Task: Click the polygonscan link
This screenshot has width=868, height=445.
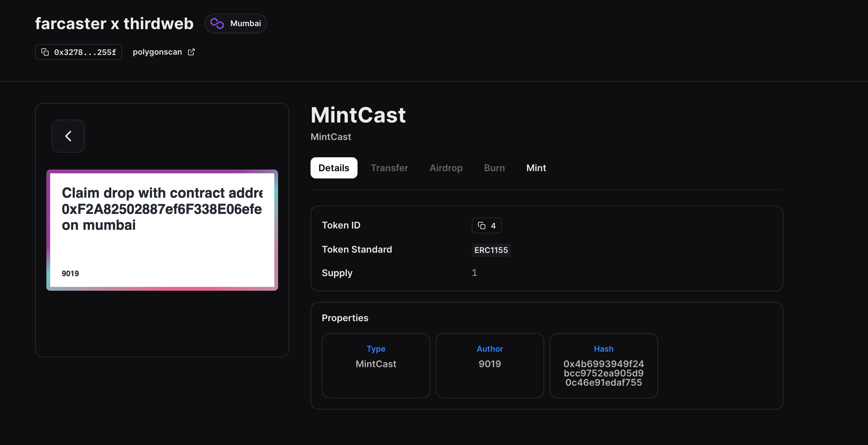Action: (x=157, y=52)
